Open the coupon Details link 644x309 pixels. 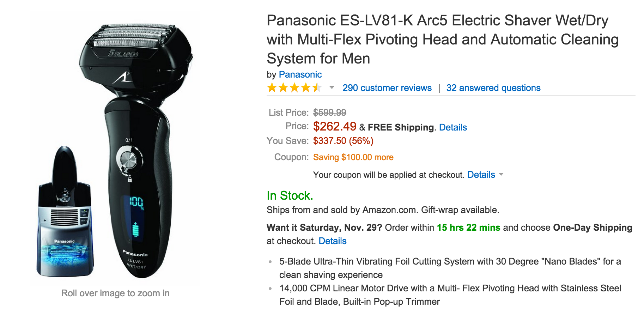[481, 175]
